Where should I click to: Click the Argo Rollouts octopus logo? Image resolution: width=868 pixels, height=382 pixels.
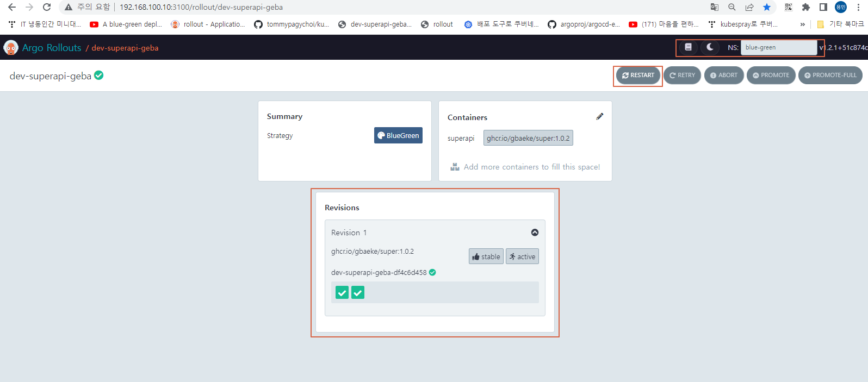coord(11,48)
